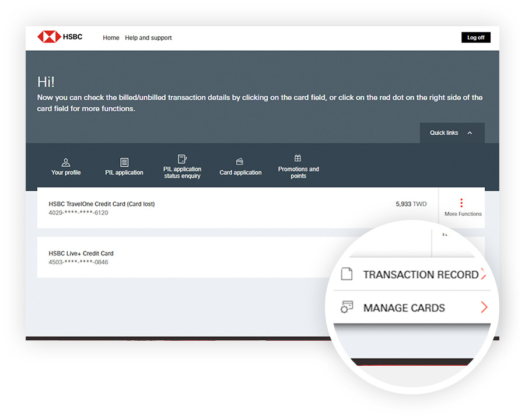The image size is (525, 420).
Task: Open PIL application status enquiry link
Action: pyautogui.click(x=182, y=167)
